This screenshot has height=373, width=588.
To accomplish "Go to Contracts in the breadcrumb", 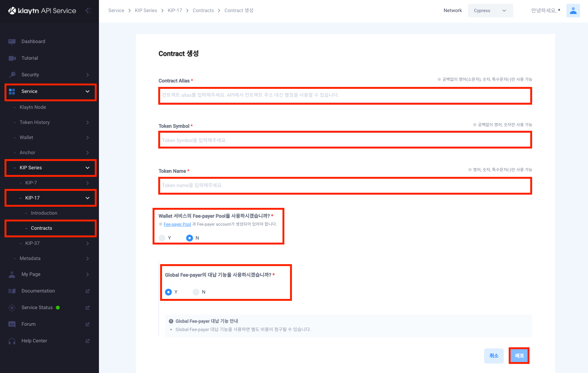I will click(203, 11).
